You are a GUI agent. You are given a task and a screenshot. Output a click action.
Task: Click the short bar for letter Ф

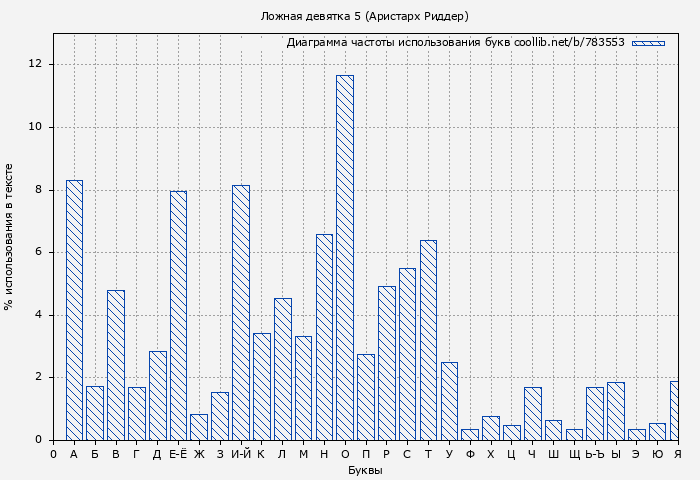470,434
